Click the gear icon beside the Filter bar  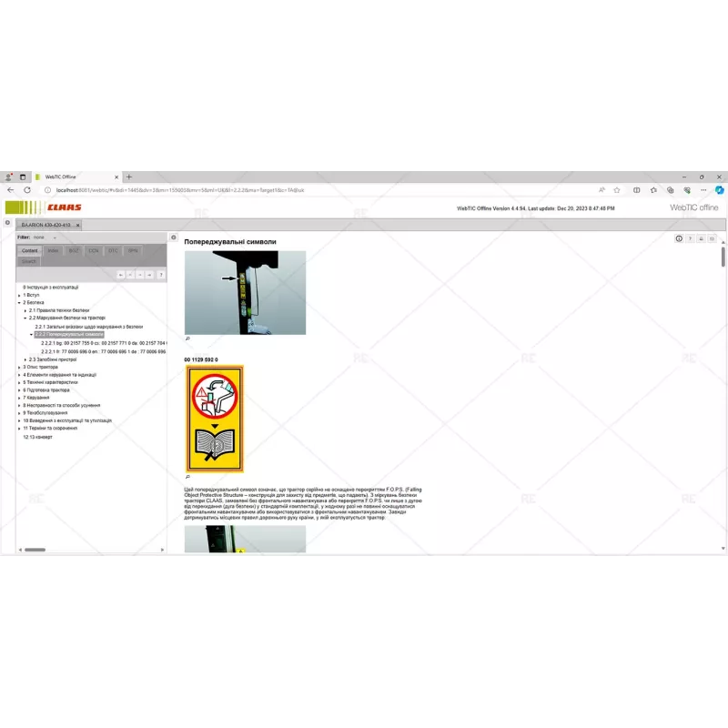173,237
